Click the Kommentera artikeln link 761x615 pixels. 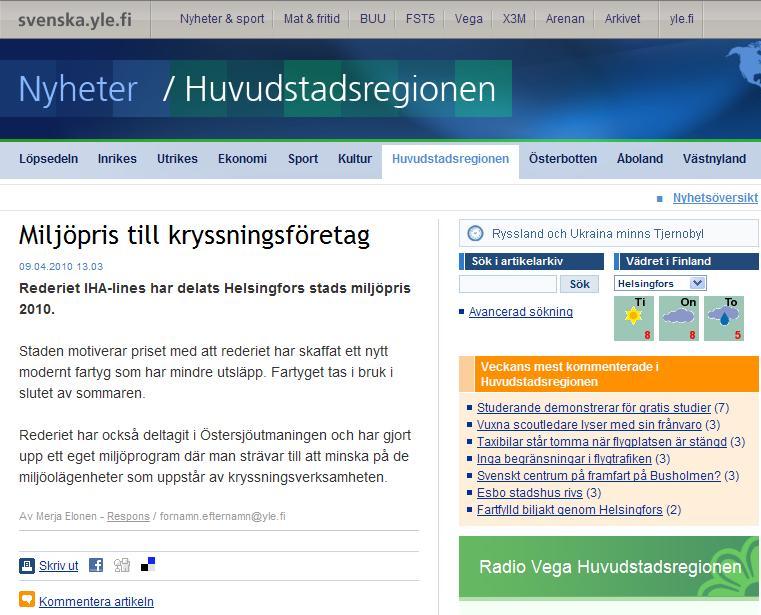point(96,601)
